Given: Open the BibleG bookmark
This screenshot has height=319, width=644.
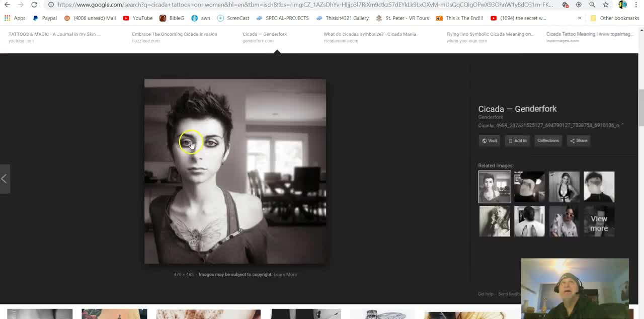Looking at the screenshot, I should (172, 18).
